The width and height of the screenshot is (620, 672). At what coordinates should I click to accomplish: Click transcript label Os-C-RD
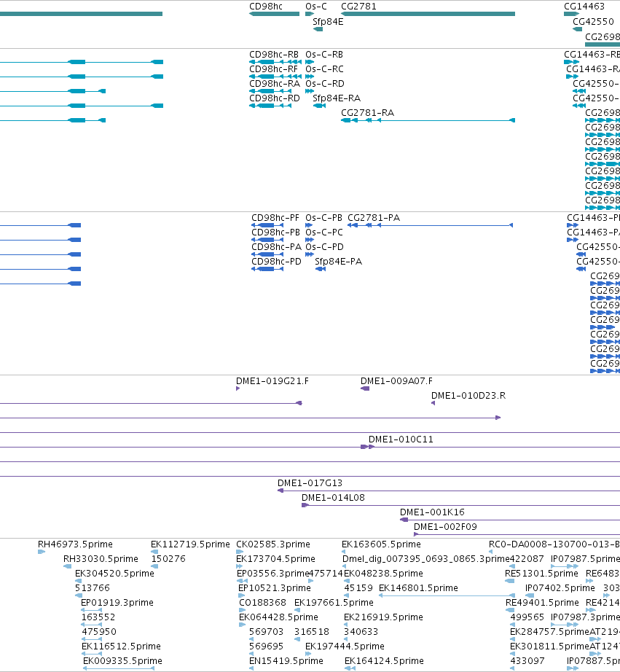(x=325, y=84)
